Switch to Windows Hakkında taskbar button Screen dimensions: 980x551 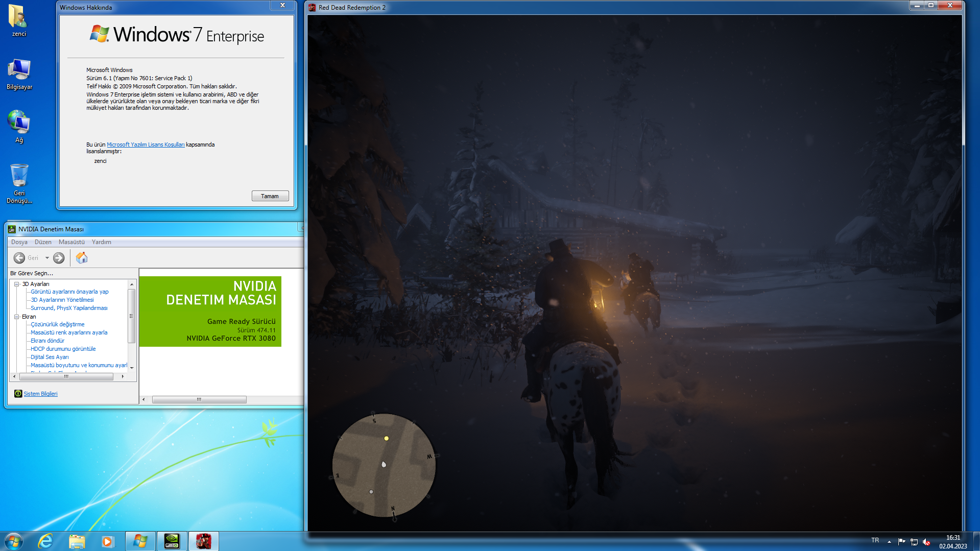pos(140,541)
